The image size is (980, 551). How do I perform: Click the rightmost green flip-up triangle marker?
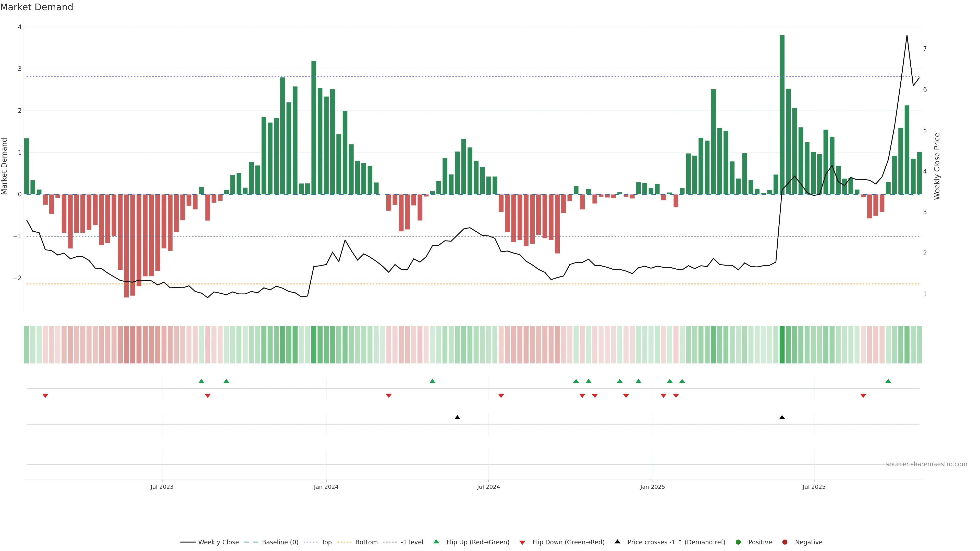[x=888, y=381]
